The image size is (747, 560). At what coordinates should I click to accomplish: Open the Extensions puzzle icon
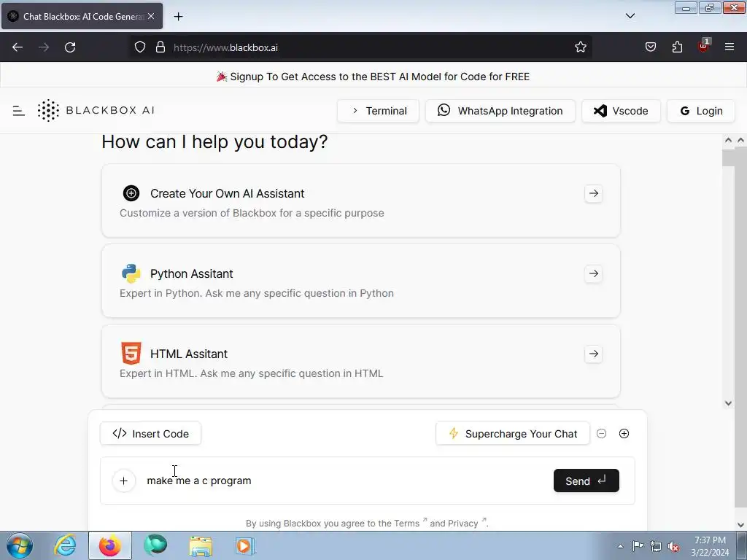[x=677, y=47]
